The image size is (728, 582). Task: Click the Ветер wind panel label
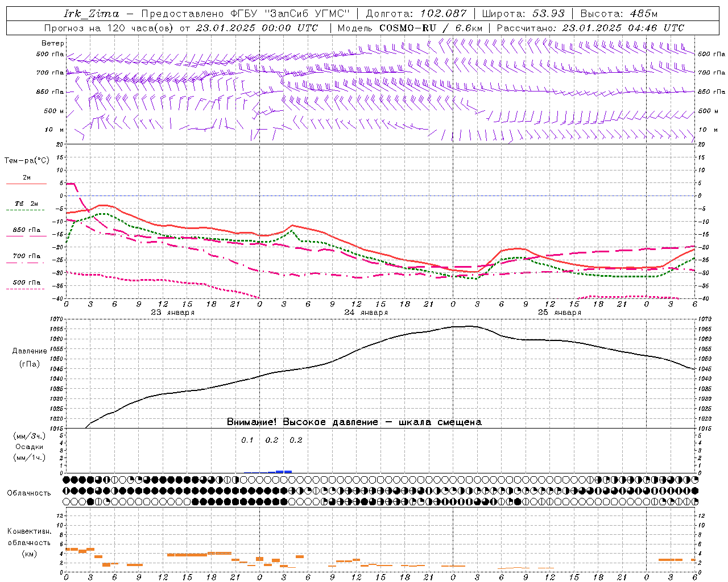[x=53, y=43]
